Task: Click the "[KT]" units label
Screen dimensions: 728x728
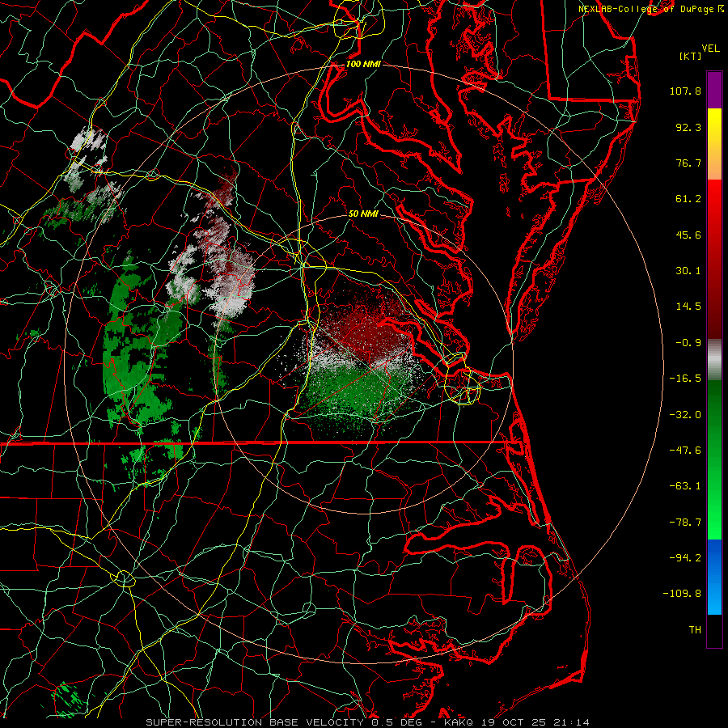Action: tap(690, 56)
